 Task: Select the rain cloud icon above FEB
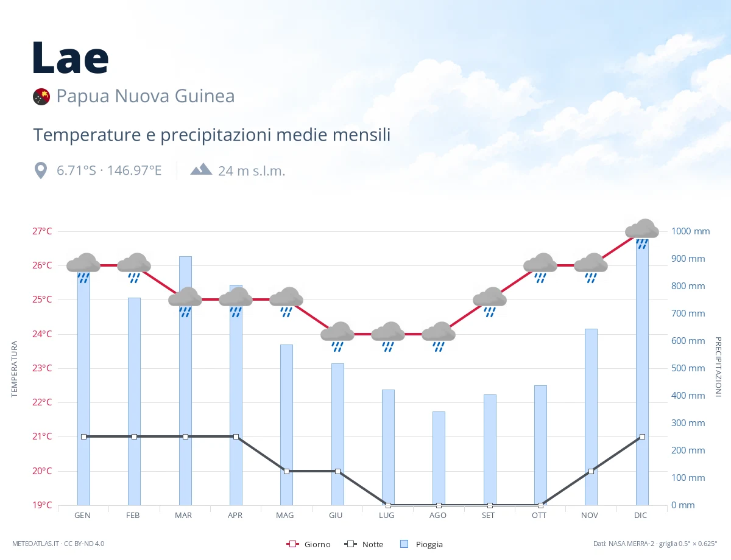(x=134, y=268)
